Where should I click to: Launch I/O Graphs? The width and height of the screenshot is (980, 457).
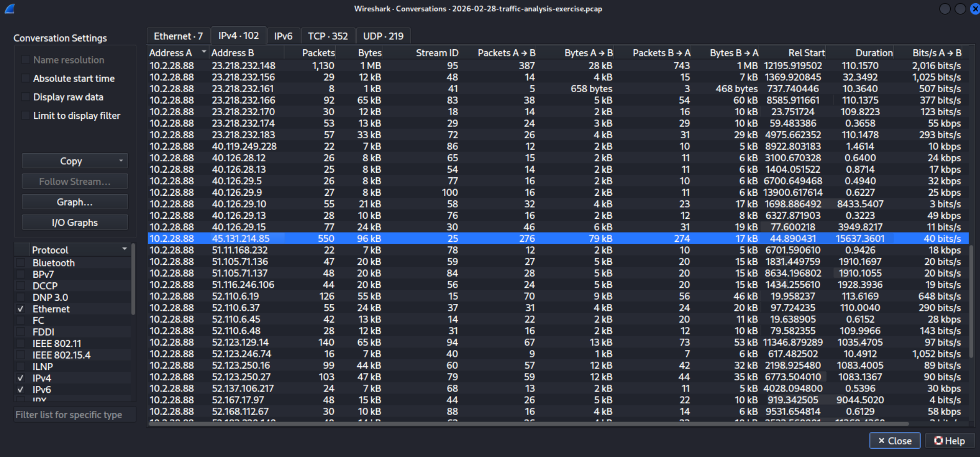point(75,222)
